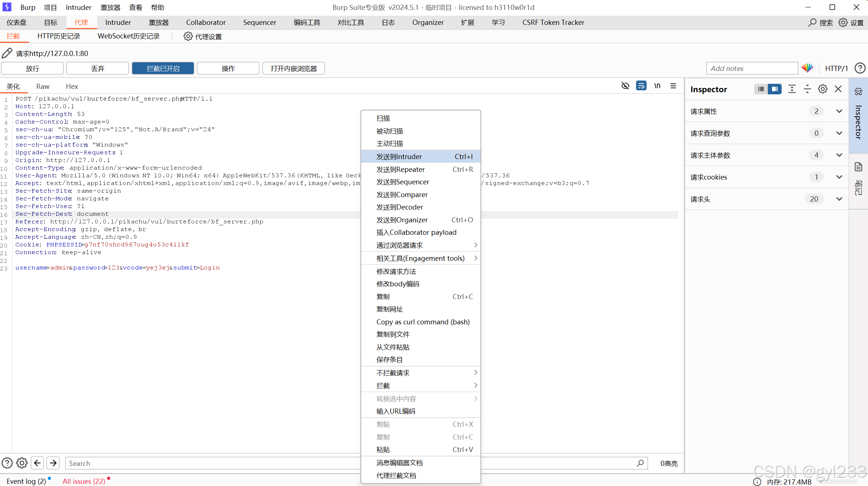Switch to HTTP历史记录 tab
The width and height of the screenshot is (868, 486).
click(x=59, y=36)
